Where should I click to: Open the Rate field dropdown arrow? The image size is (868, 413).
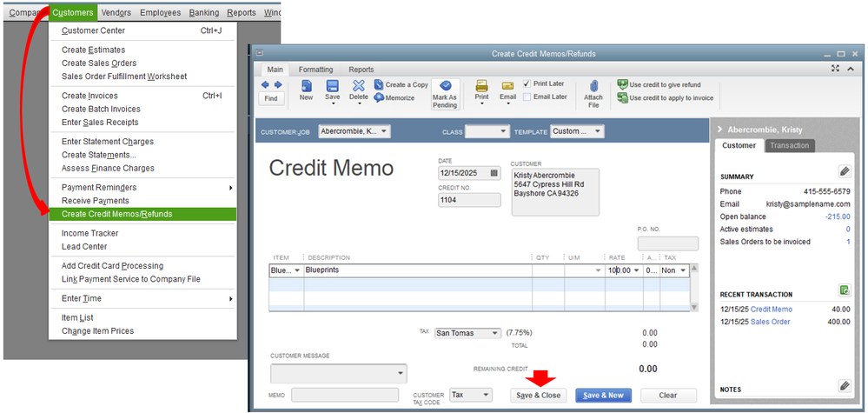(x=636, y=270)
